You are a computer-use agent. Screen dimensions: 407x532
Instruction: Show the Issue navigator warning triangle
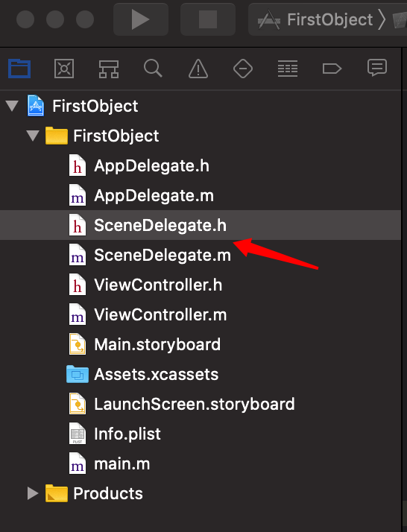coord(198,69)
